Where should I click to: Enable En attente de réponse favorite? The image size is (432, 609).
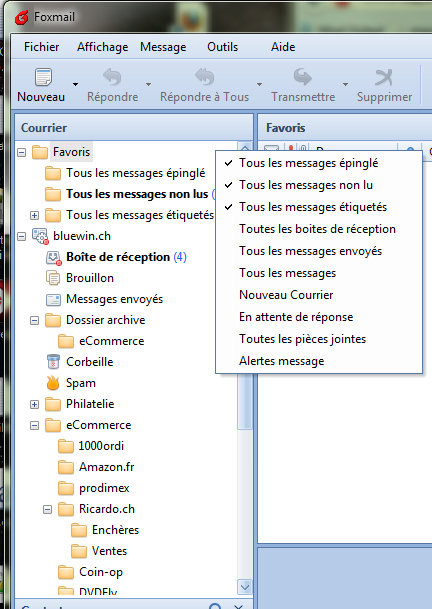pos(319,317)
